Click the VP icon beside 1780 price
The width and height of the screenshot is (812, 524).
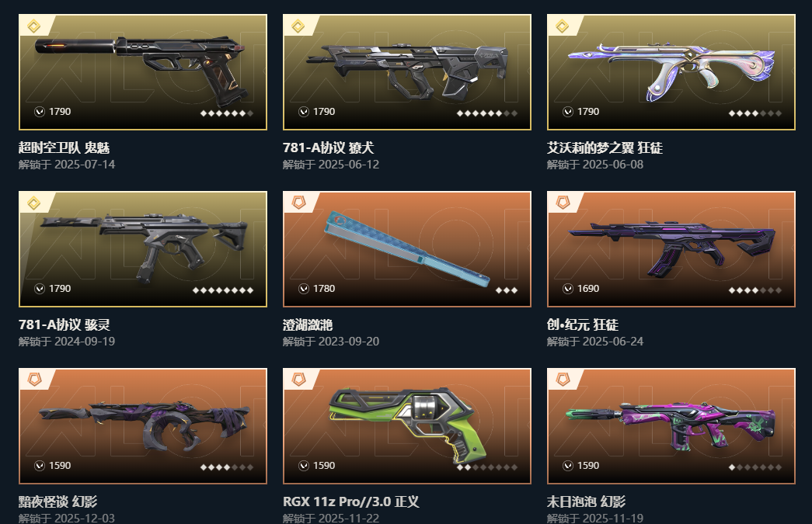[x=304, y=289]
